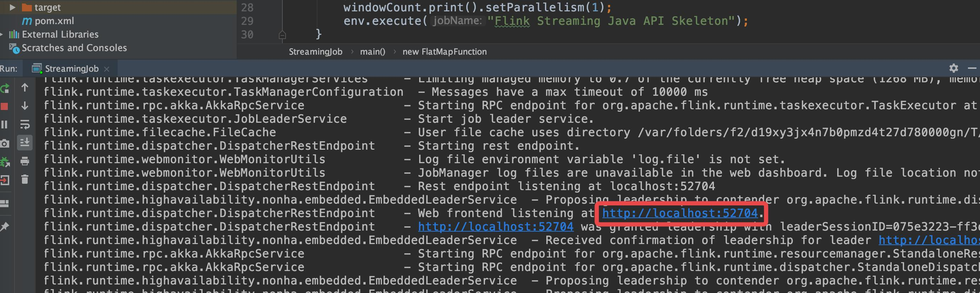Screen dimensions: 980x293
Task: Click the Maven pom.xml file icon
Action: pos(27,21)
